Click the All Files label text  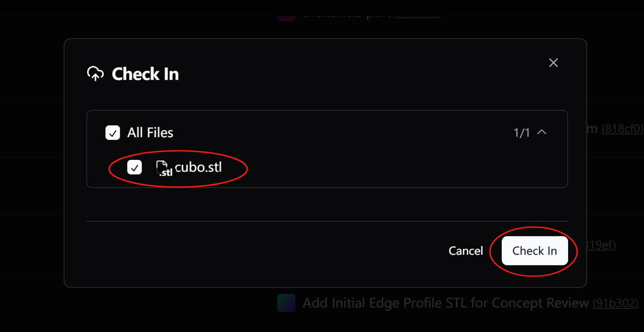pos(150,133)
